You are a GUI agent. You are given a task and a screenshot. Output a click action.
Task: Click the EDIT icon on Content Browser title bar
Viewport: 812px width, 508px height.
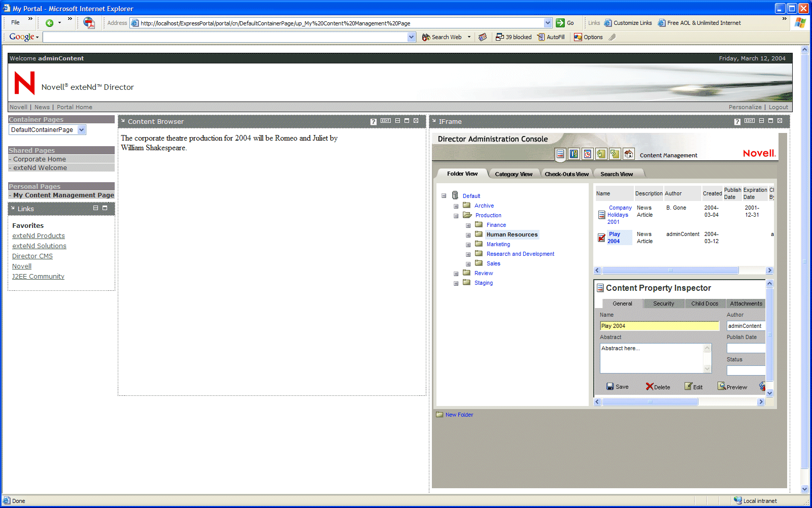(x=386, y=121)
